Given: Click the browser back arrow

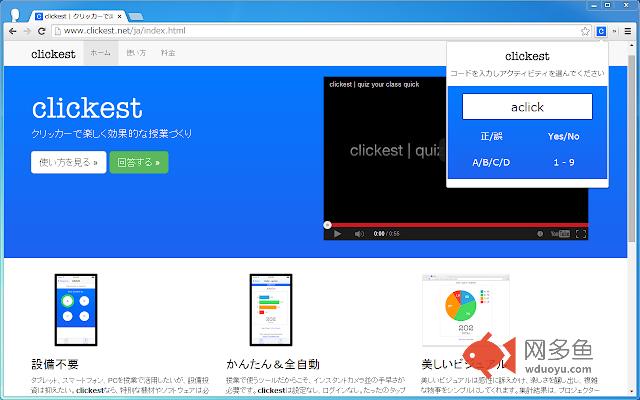Looking at the screenshot, I should [x=13, y=31].
